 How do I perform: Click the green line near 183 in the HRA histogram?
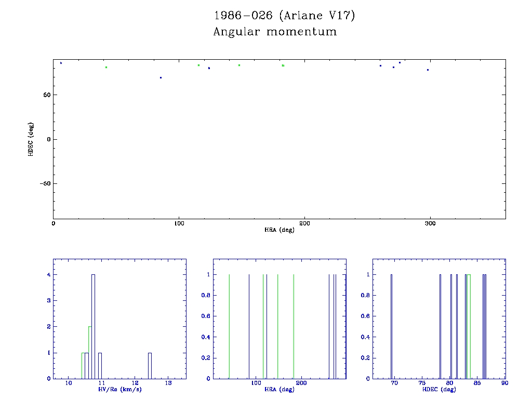point(294,326)
